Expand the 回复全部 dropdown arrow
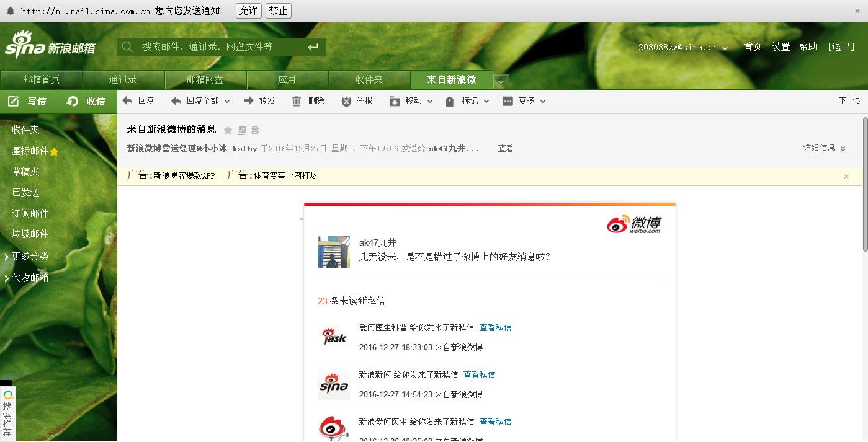868x442 pixels. point(227,102)
